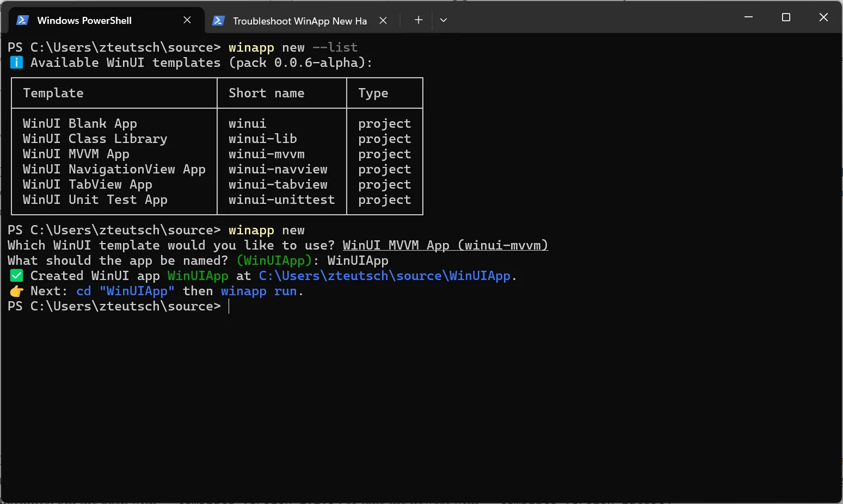Image resolution: width=843 pixels, height=504 pixels.
Task: Maximize the terminal window
Action: pyautogui.click(x=786, y=17)
